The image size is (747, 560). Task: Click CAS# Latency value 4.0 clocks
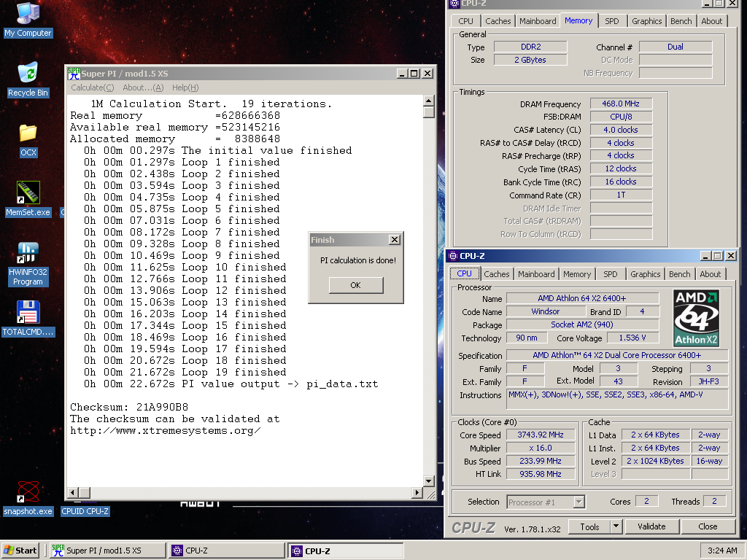coord(621,130)
